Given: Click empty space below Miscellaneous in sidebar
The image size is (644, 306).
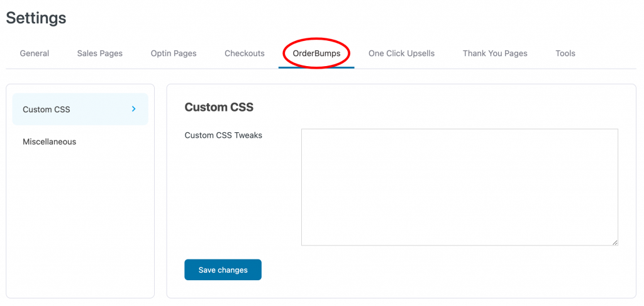Looking at the screenshot, I should tap(80, 222).
